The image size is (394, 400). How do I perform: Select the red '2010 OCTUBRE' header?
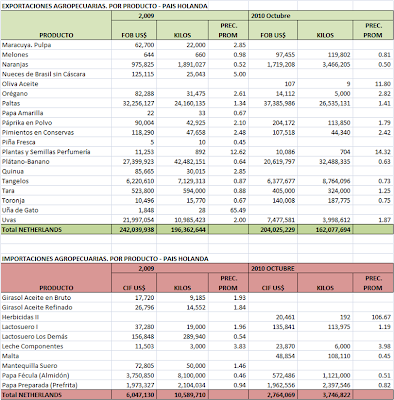coord(273,268)
